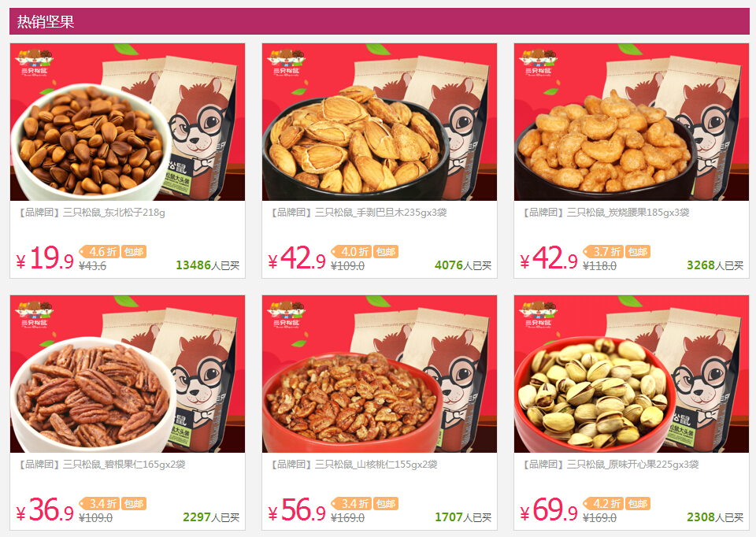Click the 13486人已买 purchase count

coord(208,265)
